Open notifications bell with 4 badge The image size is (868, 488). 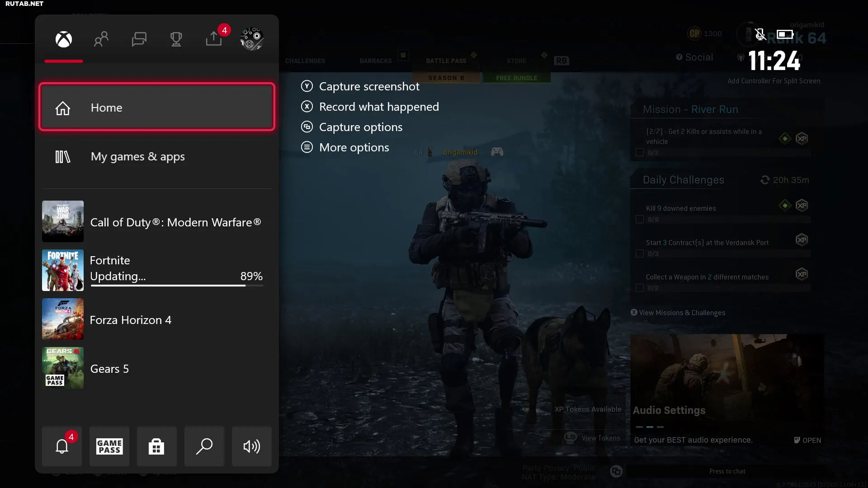[x=62, y=446]
